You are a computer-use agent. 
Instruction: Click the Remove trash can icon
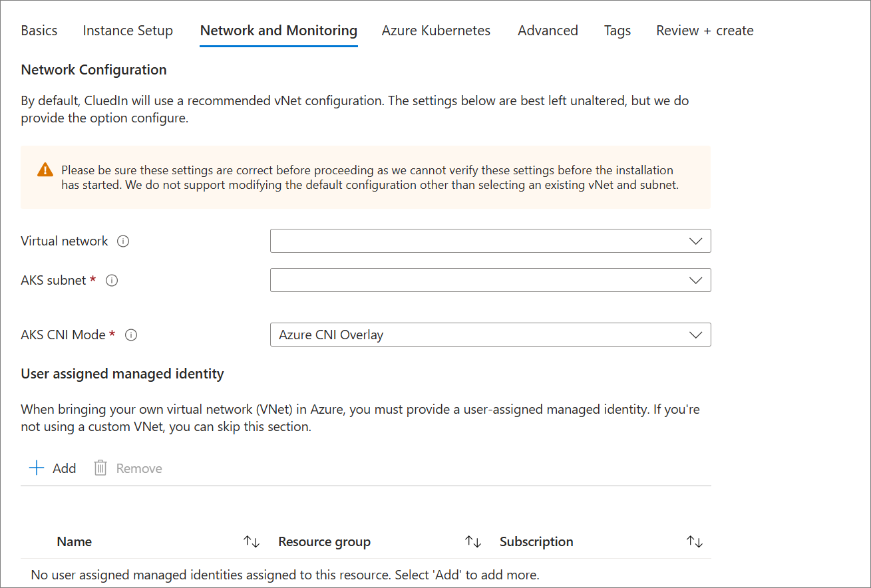pyautogui.click(x=100, y=468)
